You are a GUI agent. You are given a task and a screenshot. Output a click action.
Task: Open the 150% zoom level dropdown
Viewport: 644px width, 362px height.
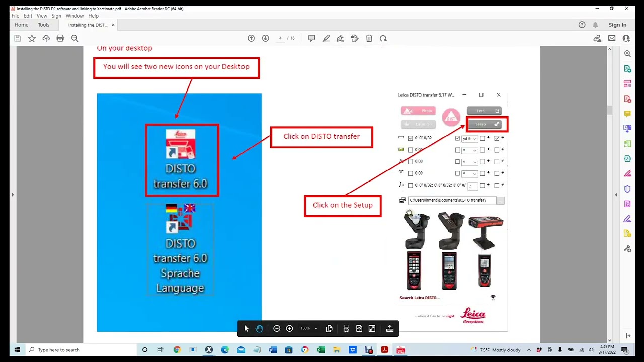coord(309,328)
